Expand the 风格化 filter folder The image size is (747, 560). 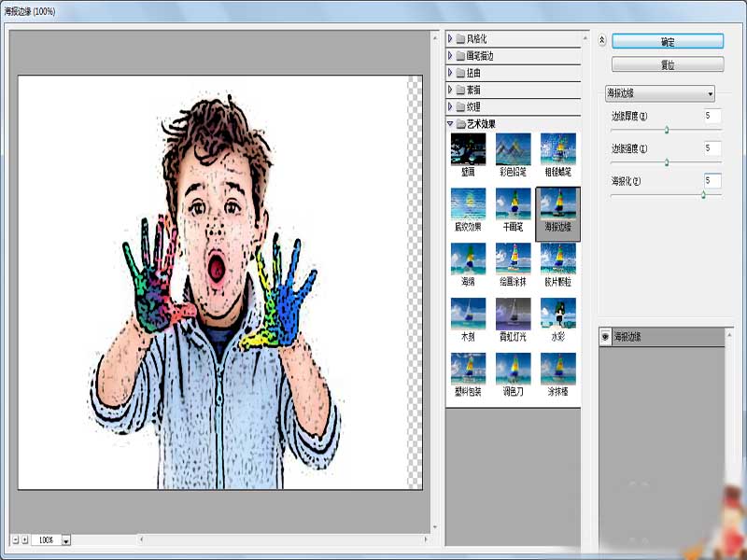click(450, 38)
